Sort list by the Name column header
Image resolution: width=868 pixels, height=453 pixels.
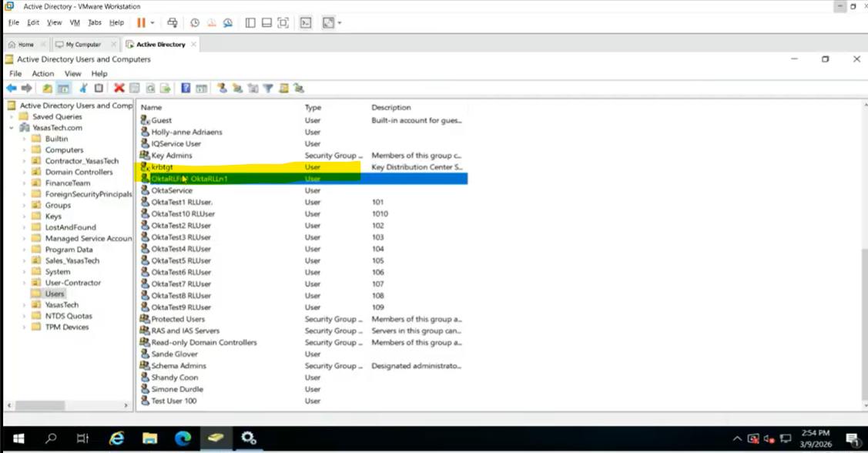click(x=152, y=108)
